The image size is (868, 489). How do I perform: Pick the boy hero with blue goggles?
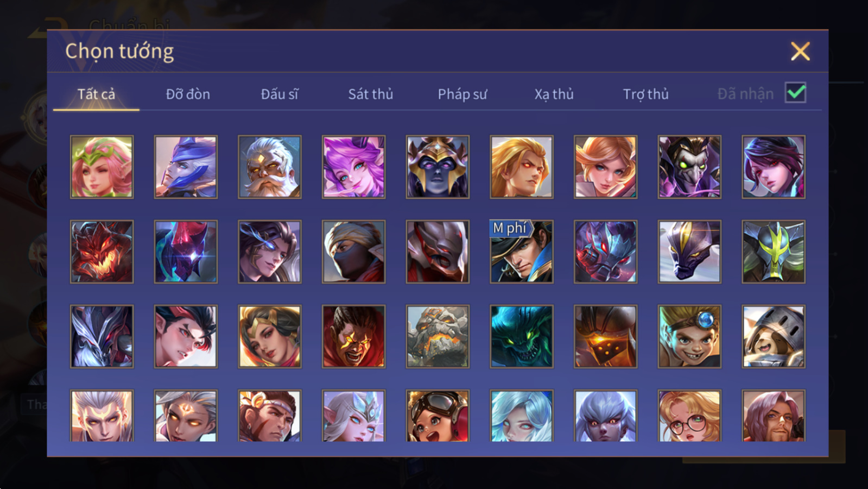pyautogui.click(x=689, y=336)
